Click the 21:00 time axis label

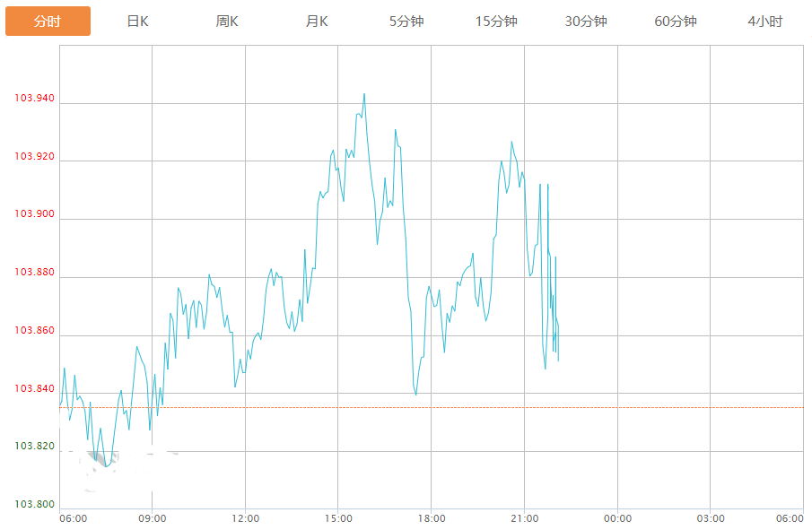tap(524, 518)
